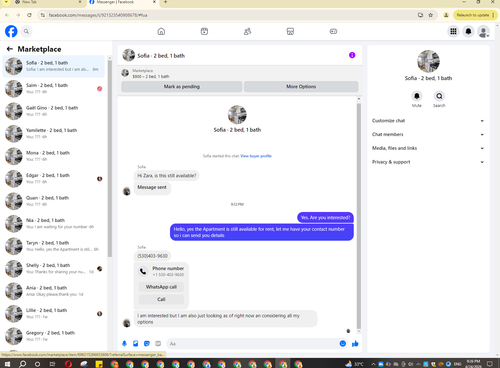Viewport: 500px width, 368px height.
Task: Mute this chat with the bell icon
Action: coord(417,96)
